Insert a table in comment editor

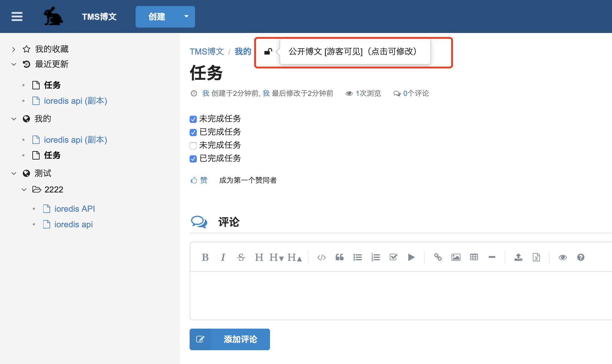(474, 257)
